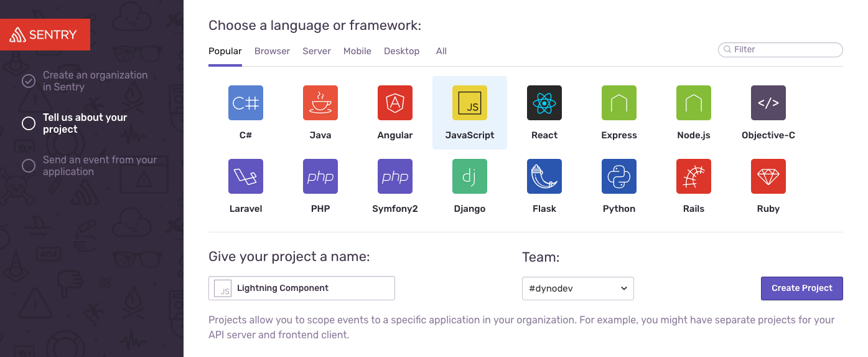
Task: Select the Express framework icon
Action: click(619, 103)
